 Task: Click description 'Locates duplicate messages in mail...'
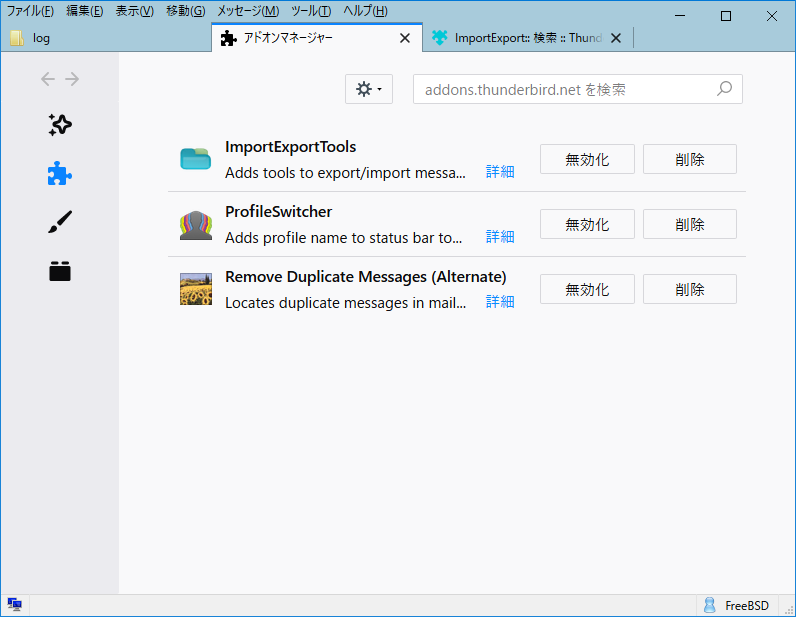point(345,303)
